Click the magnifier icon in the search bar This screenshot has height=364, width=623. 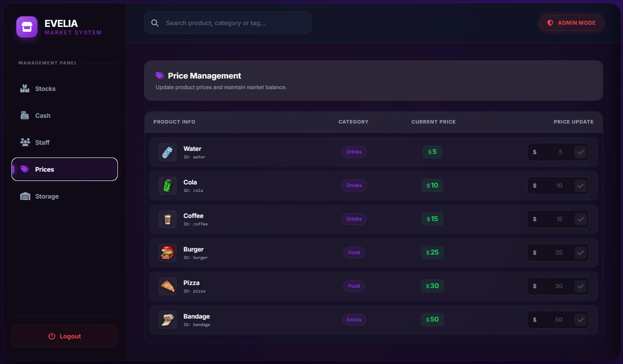(x=154, y=23)
